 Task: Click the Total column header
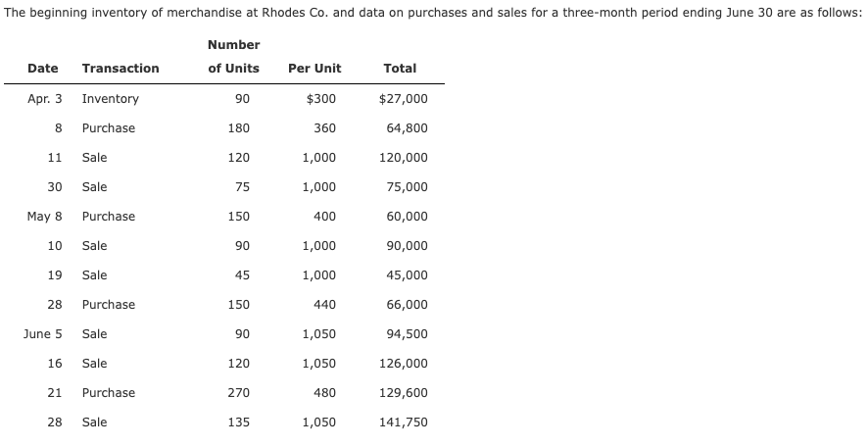pyautogui.click(x=400, y=68)
